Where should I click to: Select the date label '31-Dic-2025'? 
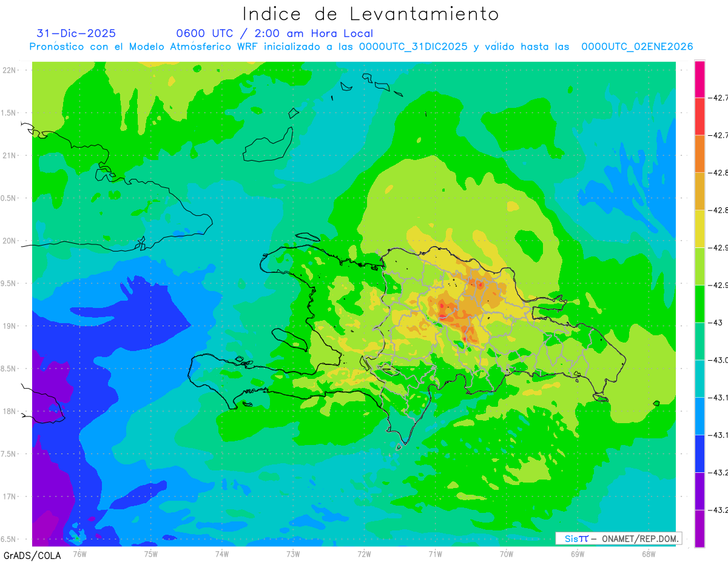coord(76,33)
